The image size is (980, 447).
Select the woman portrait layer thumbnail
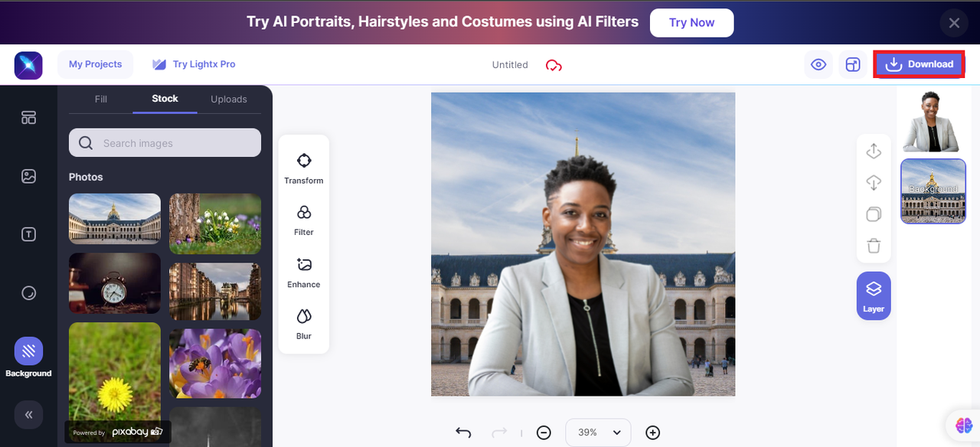(932, 122)
